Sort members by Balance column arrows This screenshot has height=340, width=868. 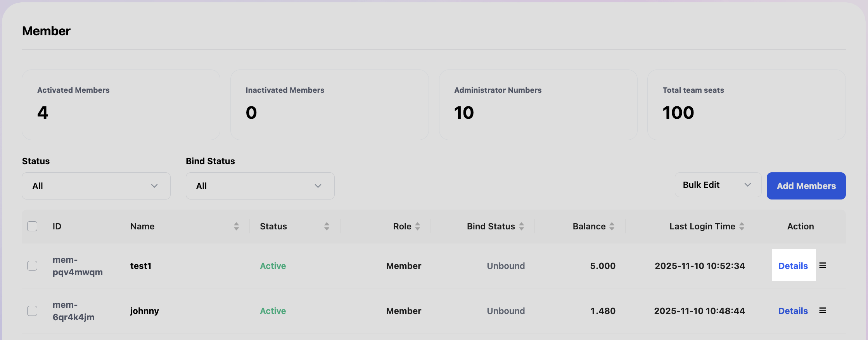(612, 226)
